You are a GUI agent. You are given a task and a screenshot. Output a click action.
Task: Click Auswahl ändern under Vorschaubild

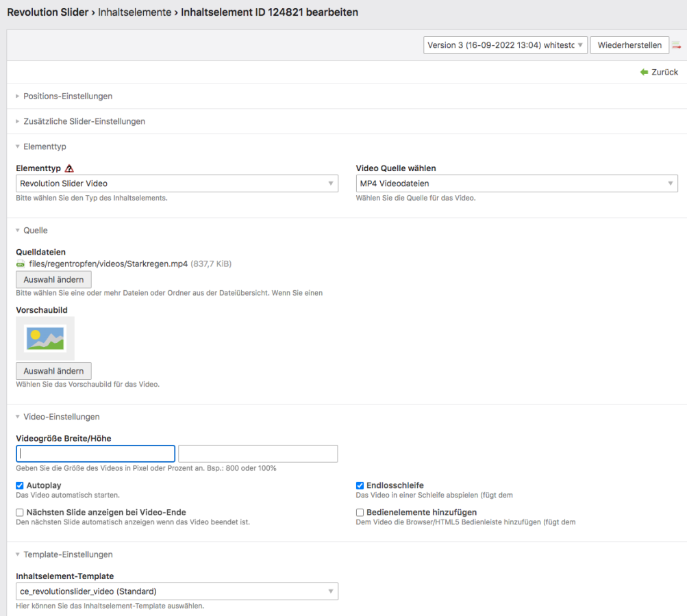53,371
